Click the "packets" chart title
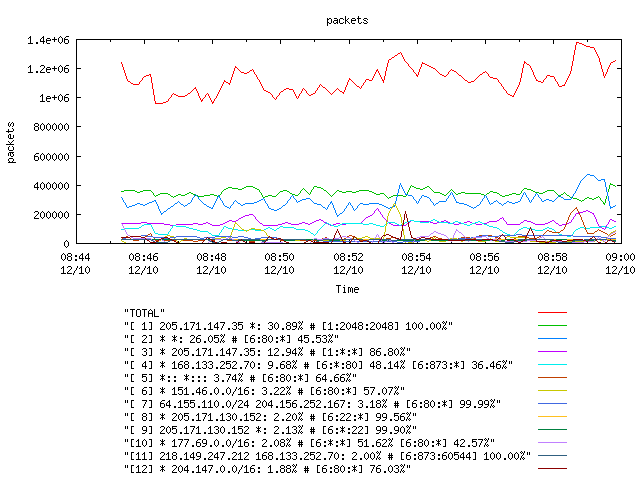Screen dimensions: 640x480 [347, 20]
